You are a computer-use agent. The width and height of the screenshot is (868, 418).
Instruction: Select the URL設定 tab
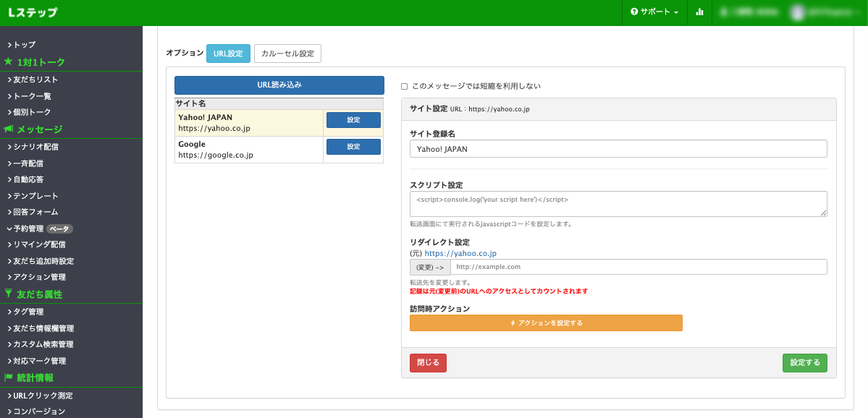[228, 53]
